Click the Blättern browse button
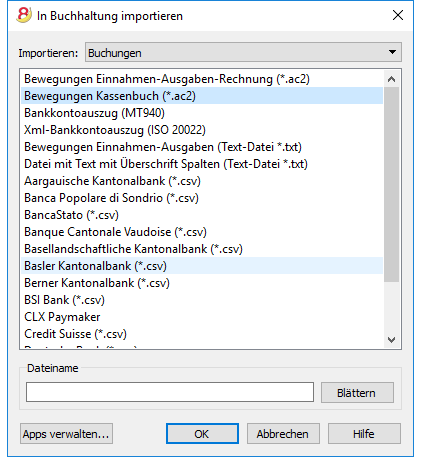This screenshot has height=464, width=421. 357,393
